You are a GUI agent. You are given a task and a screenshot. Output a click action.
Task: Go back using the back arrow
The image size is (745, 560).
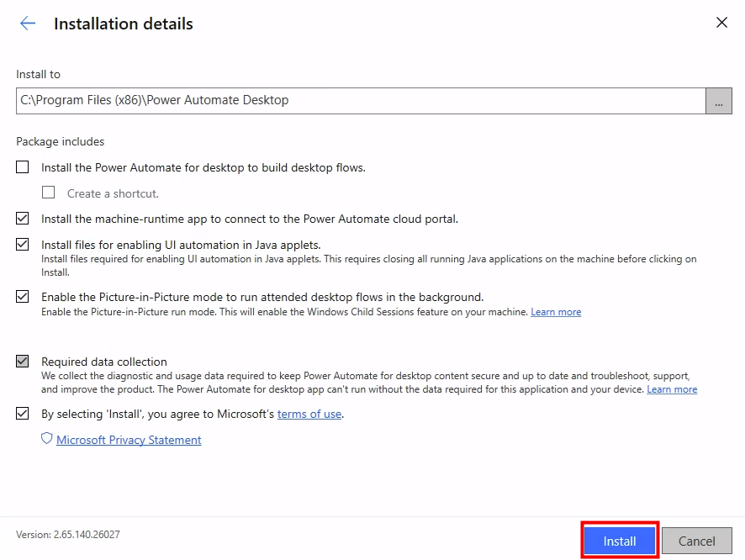tap(28, 24)
